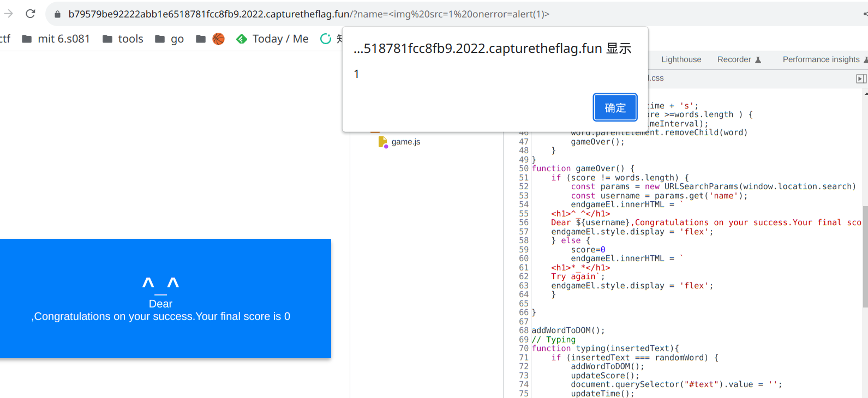
Task: Click 'function typing(insertedText){' line
Action: pyautogui.click(x=606, y=348)
